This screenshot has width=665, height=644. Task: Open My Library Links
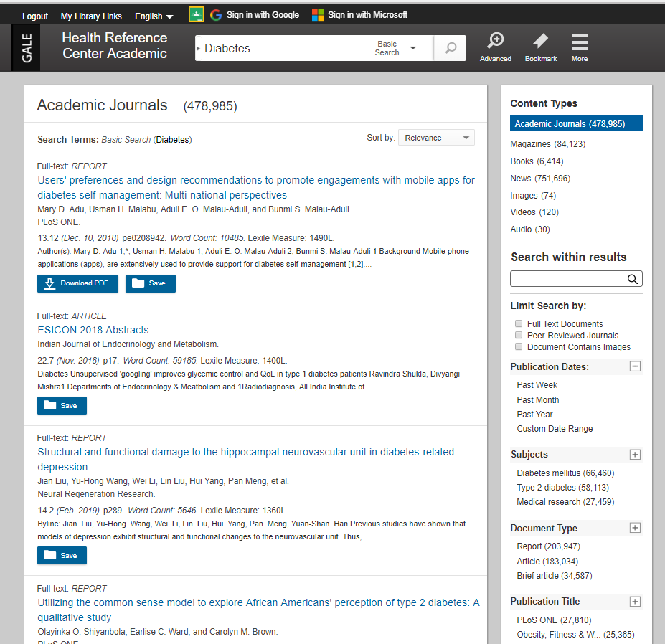(91, 15)
